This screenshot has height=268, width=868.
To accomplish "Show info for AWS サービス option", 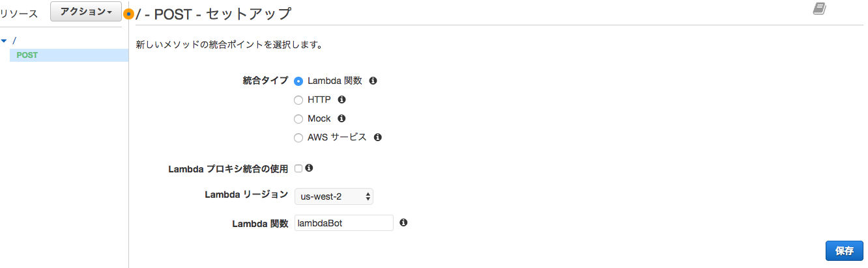I will coord(377,137).
